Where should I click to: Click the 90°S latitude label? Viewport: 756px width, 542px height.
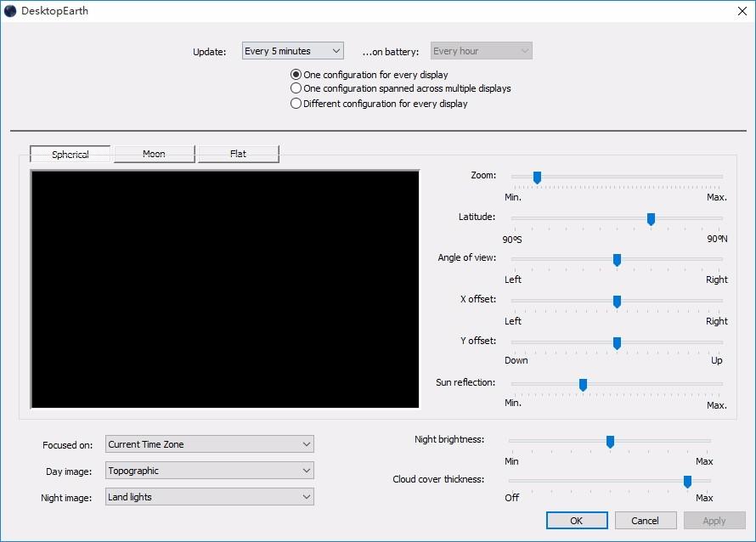click(512, 240)
